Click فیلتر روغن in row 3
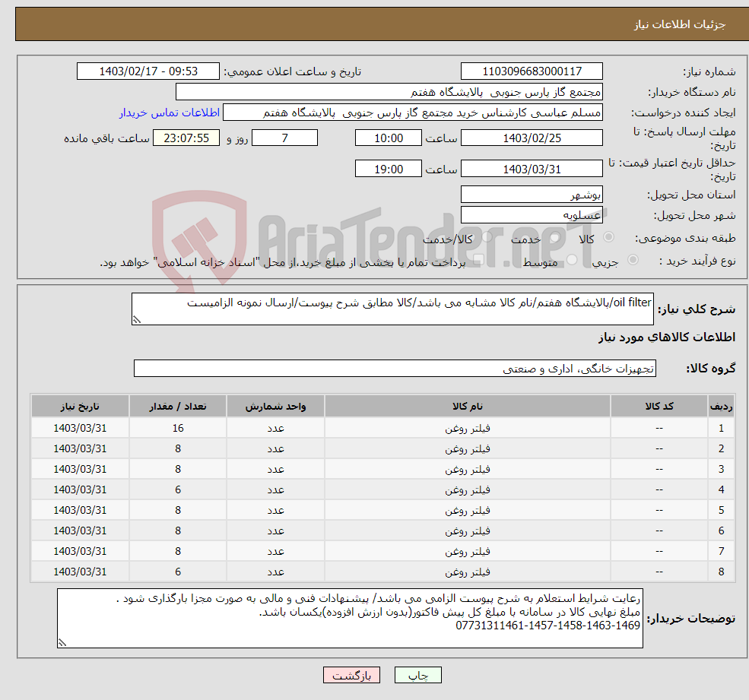Image resolution: width=749 pixels, height=700 pixels. click(468, 470)
